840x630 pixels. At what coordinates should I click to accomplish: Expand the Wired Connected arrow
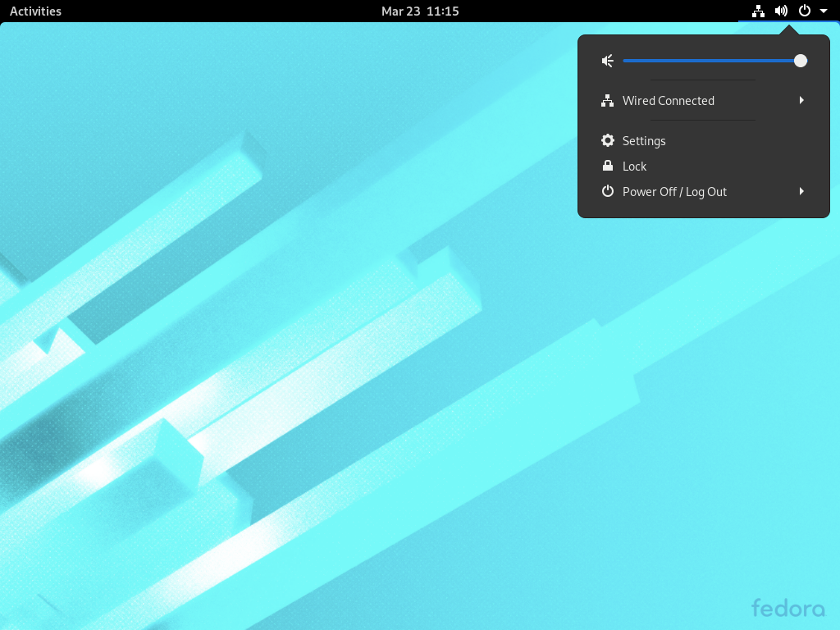tap(801, 100)
